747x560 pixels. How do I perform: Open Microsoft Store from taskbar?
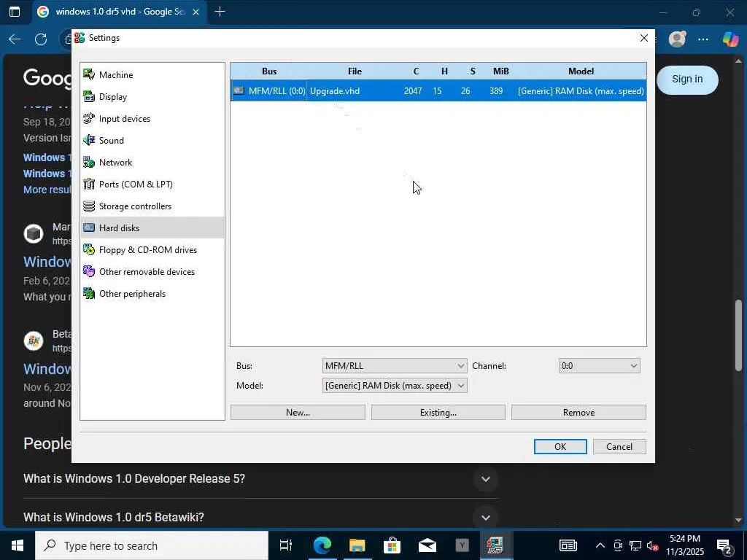[x=392, y=545]
